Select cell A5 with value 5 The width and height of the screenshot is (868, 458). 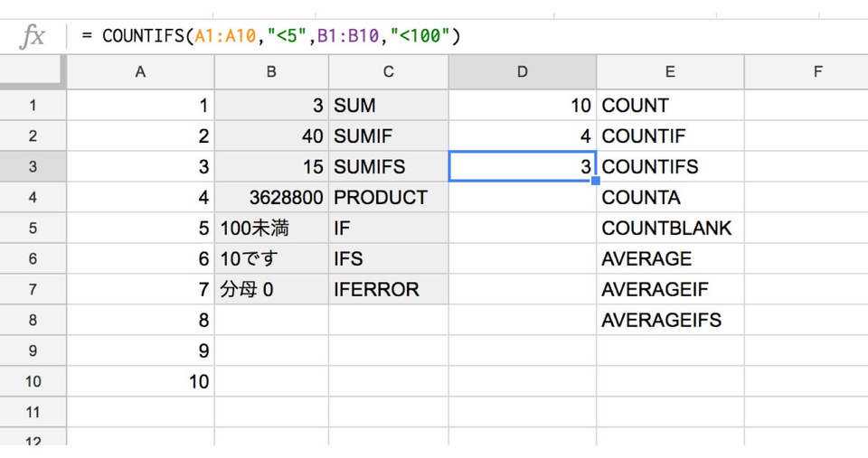[141, 228]
